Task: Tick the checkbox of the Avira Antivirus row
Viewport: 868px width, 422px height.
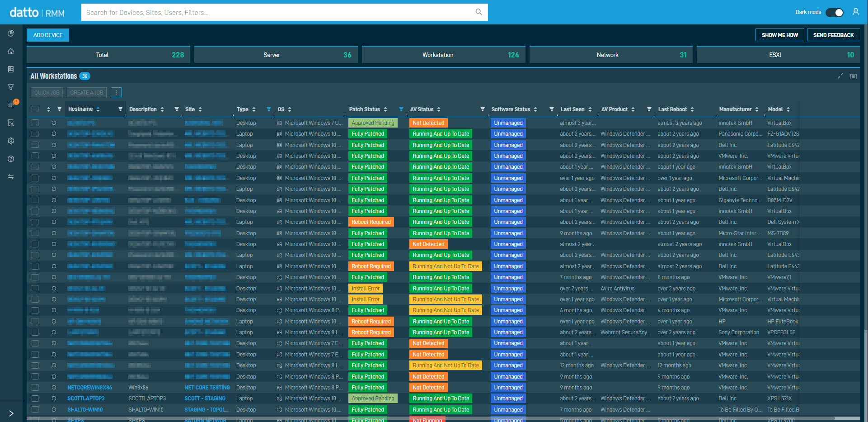Action: (35, 289)
